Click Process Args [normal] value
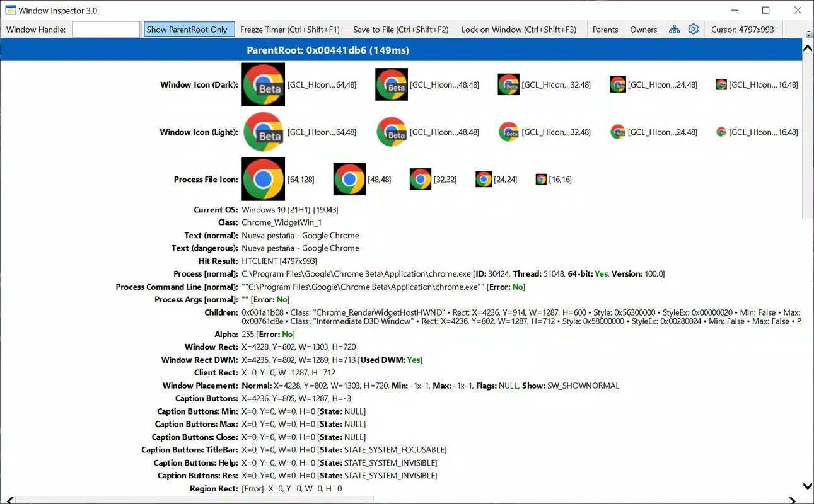Viewport: 814px width, 504px height. pos(265,299)
